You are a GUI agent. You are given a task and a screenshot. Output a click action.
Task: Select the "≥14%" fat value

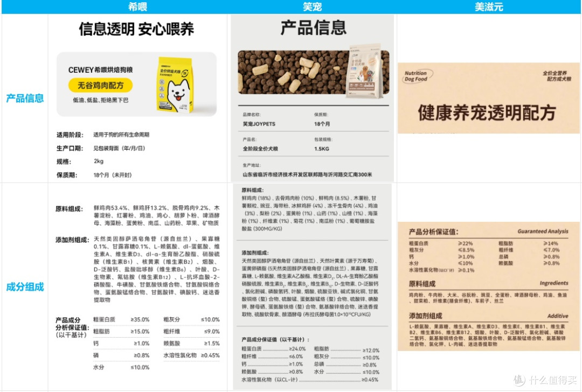tap(550, 244)
